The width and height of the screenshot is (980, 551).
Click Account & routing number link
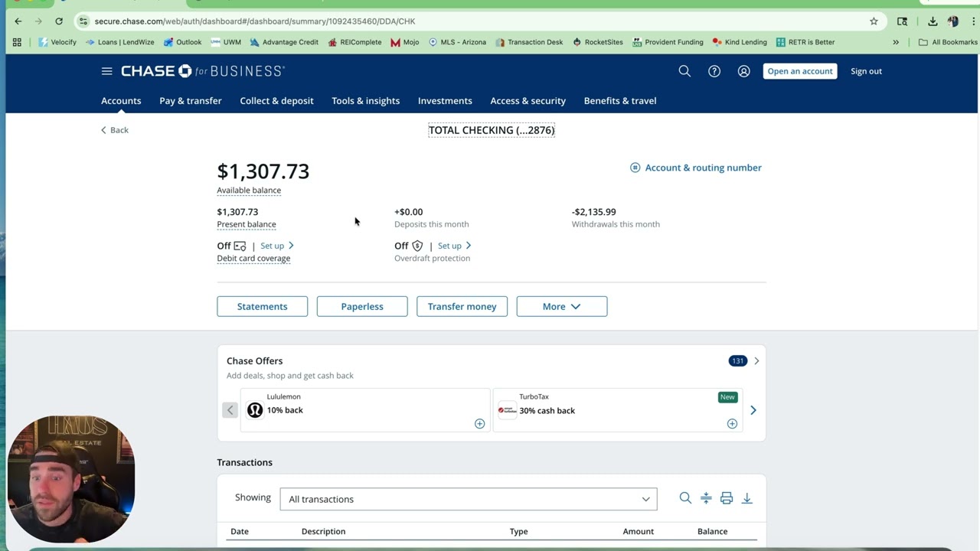pyautogui.click(x=703, y=168)
